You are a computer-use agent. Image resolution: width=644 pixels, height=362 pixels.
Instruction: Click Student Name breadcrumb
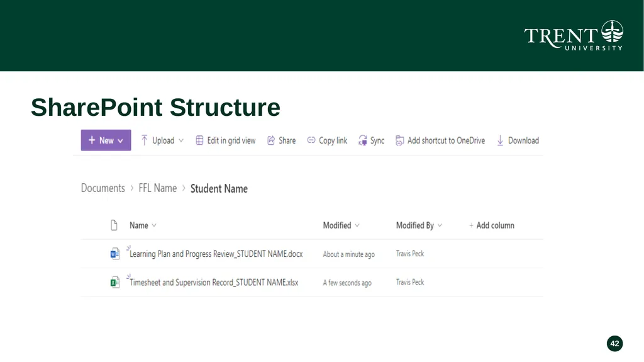[219, 188]
